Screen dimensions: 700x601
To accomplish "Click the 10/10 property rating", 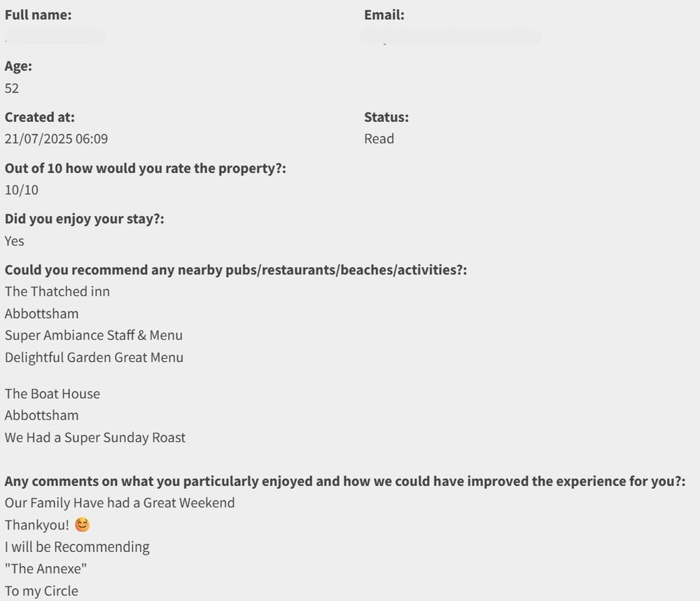I will coord(22,190).
